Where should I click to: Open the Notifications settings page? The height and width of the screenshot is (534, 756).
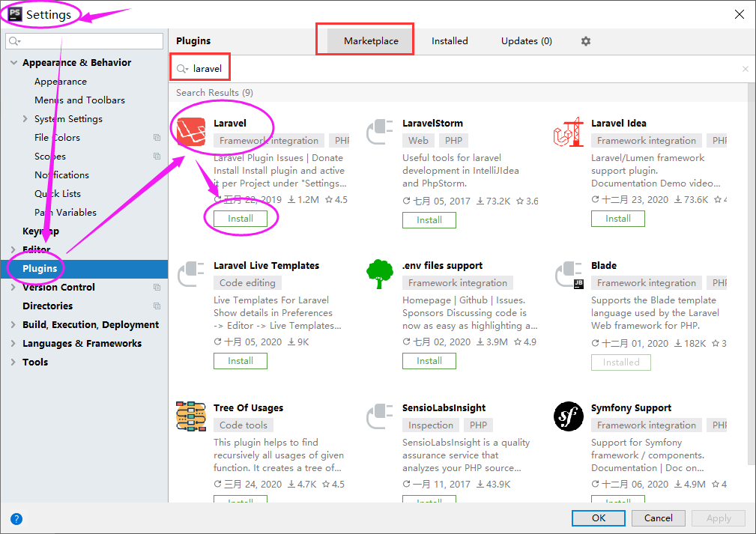(x=61, y=175)
